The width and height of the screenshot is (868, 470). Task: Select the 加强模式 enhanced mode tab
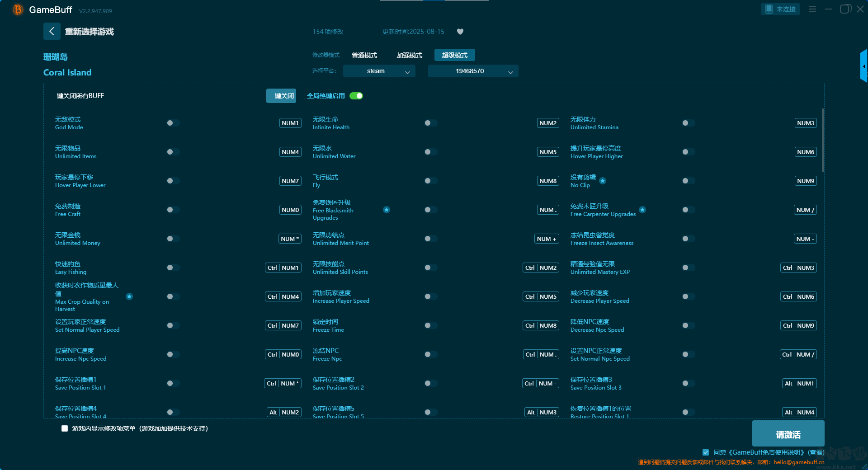[409, 55]
